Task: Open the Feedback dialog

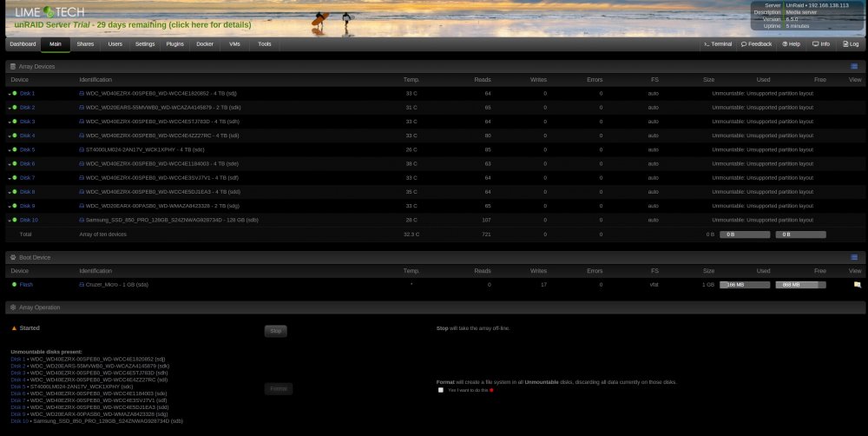Action: (756, 44)
